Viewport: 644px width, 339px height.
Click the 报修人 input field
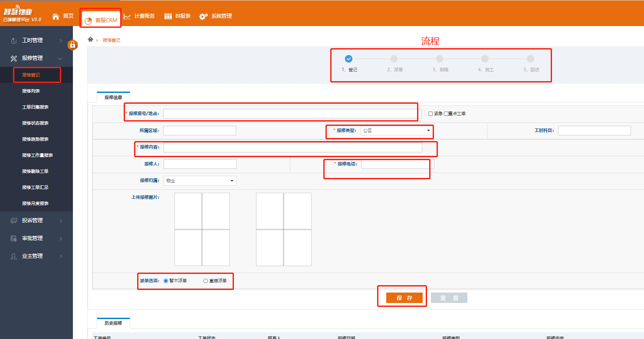(x=200, y=164)
